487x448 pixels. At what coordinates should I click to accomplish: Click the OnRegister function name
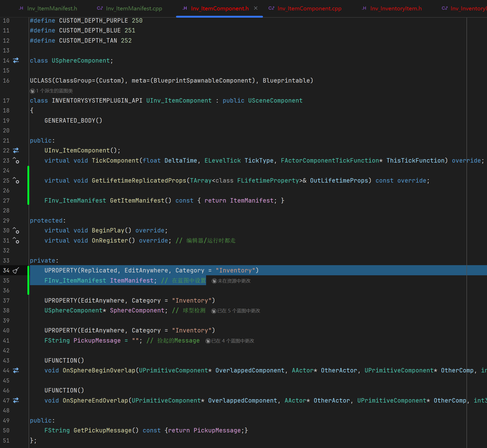coord(110,240)
